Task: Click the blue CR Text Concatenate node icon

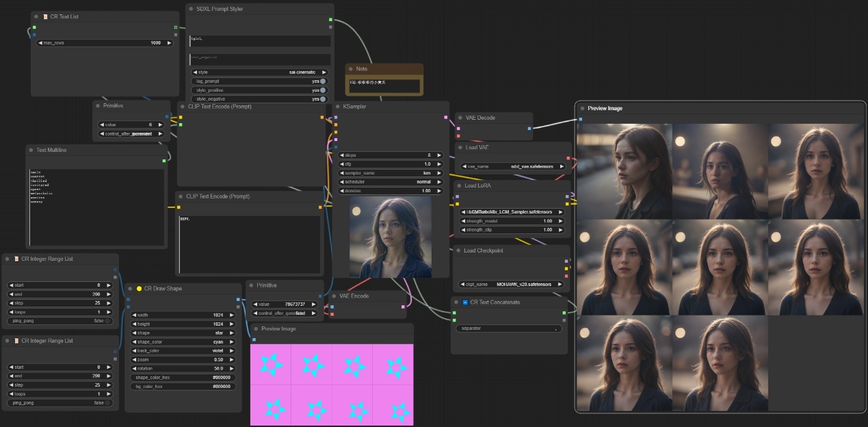Action: (x=464, y=302)
